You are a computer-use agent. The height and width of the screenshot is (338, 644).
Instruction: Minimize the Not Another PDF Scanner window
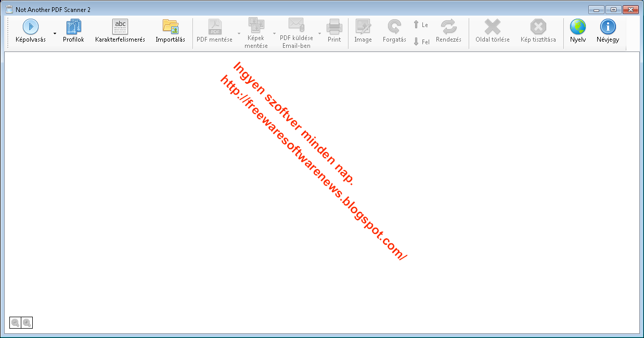click(x=596, y=9)
